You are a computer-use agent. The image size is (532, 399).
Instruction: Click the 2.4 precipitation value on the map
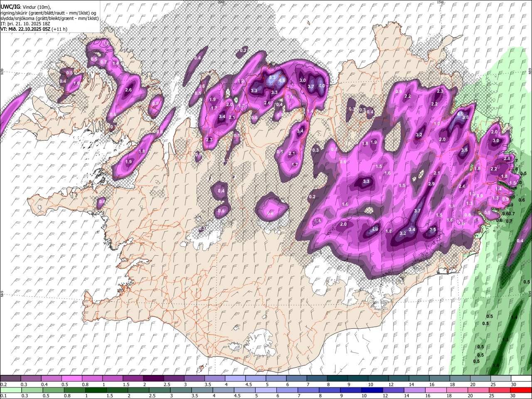pyautogui.click(x=462, y=186)
